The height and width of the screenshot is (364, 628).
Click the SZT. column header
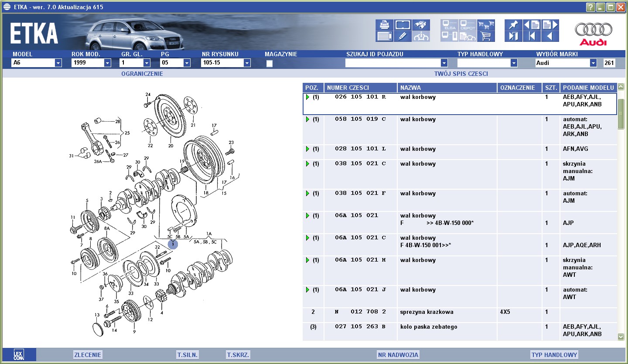click(x=551, y=88)
